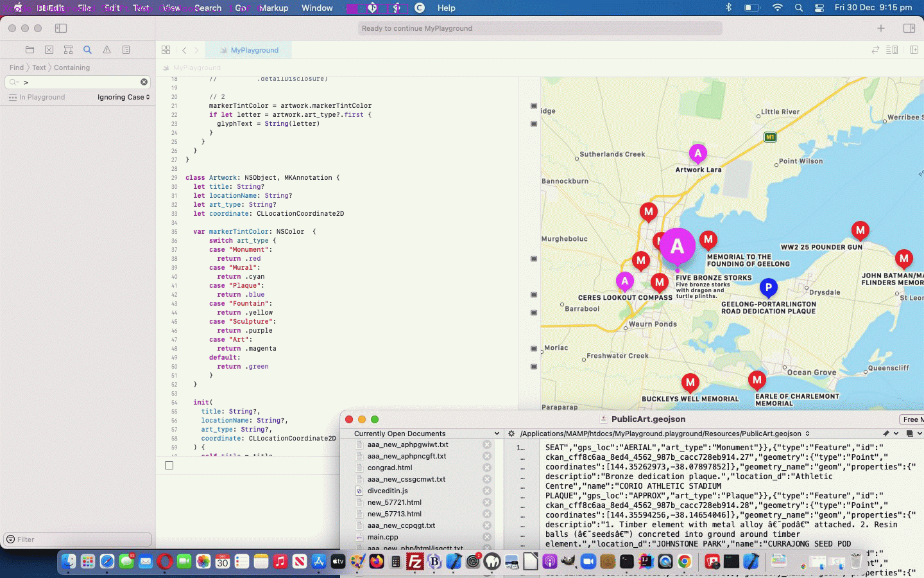Open the Source Control navigator icon
This screenshot has height=578, width=924.
pyautogui.click(x=49, y=49)
